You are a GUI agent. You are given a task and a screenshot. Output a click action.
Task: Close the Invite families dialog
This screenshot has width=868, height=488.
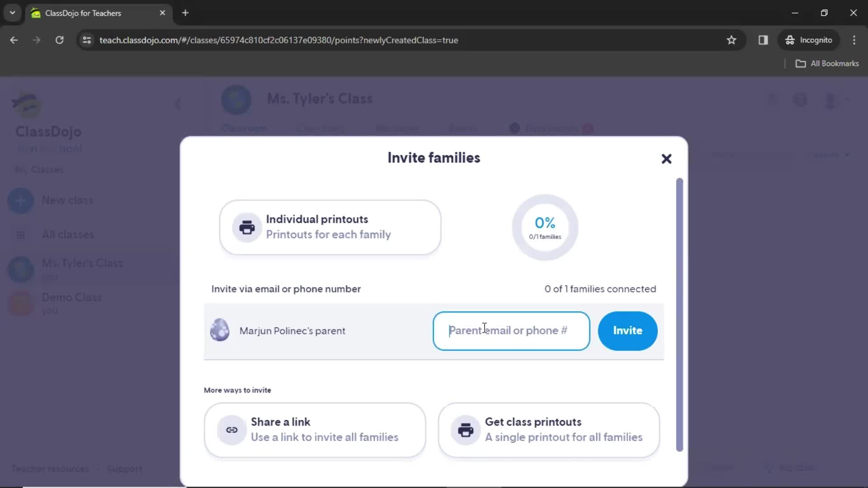pyautogui.click(x=666, y=158)
